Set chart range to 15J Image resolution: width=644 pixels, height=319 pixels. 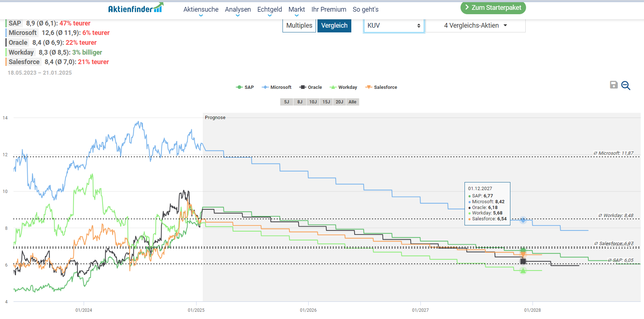click(x=326, y=102)
